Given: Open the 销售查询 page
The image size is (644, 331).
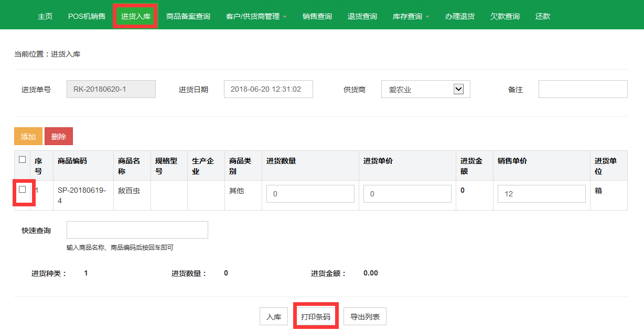Looking at the screenshot, I should 317,16.
